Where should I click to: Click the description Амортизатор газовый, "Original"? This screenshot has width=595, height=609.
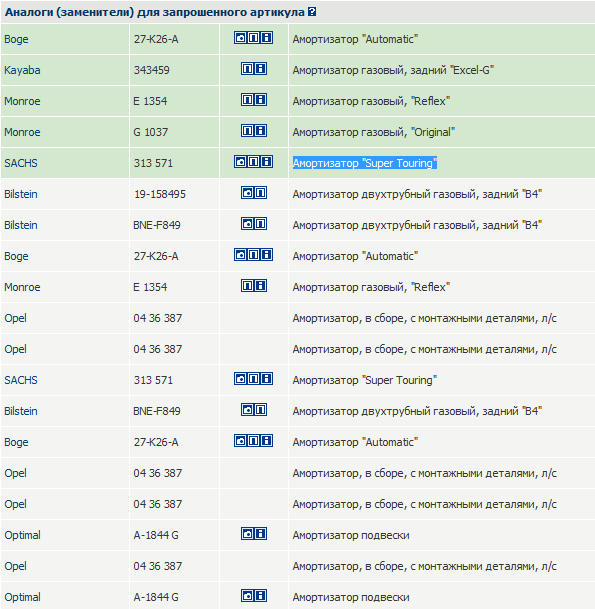pos(374,132)
